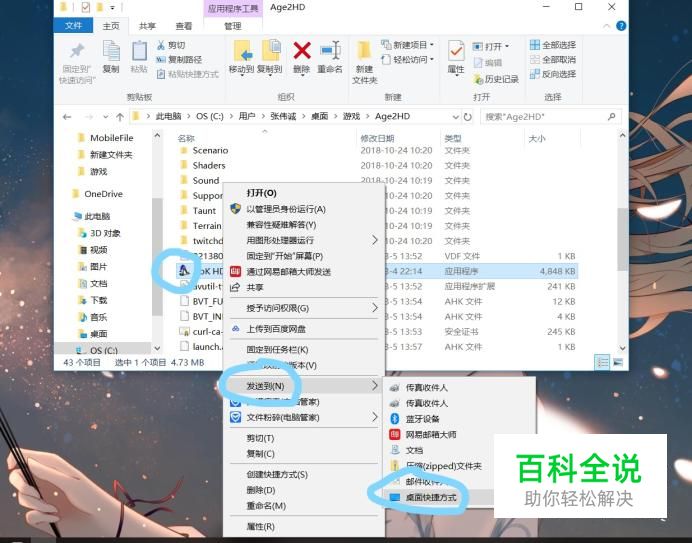The image size is (692, 543).
Task: Click 游戏 in the breadcrumb path
Action: pyautogui.click(x=351, y=116)
